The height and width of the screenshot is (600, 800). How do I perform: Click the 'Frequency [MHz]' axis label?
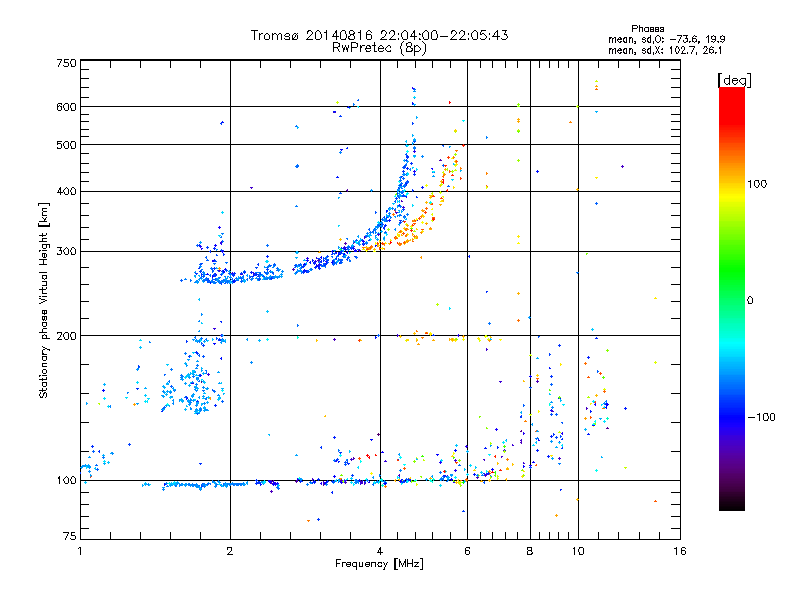pos(379,564)
